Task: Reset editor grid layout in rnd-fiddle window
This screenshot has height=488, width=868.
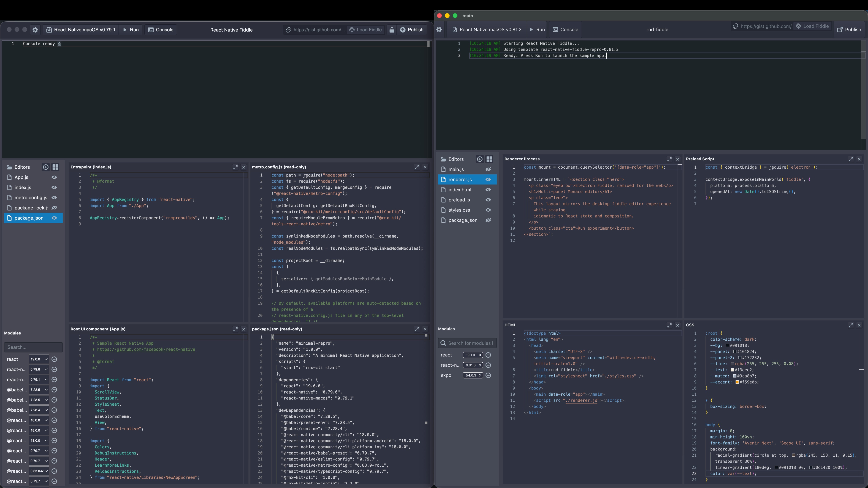Action: point(489,159)
